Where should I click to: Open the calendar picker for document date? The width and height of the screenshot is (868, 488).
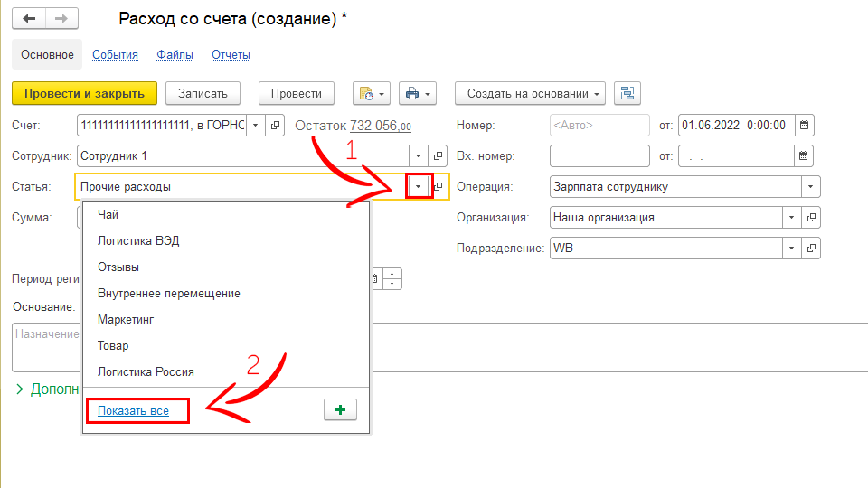tap(803, 126)
